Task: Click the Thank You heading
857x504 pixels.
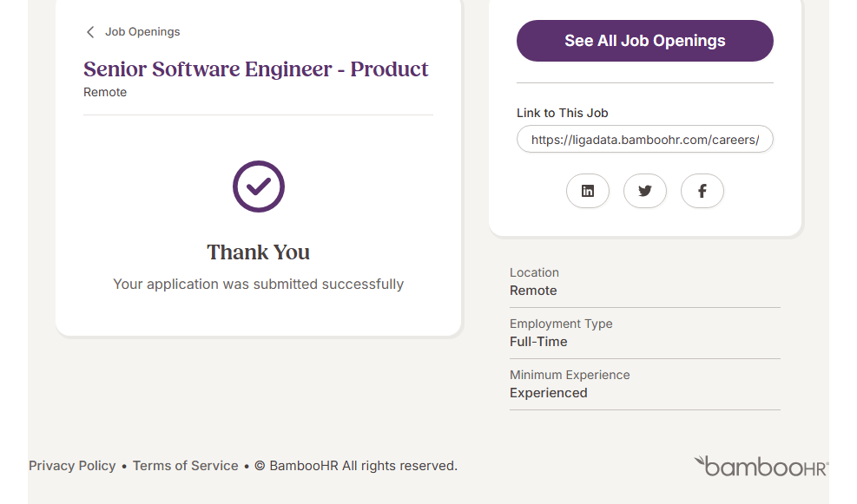Action: point(259,252)
